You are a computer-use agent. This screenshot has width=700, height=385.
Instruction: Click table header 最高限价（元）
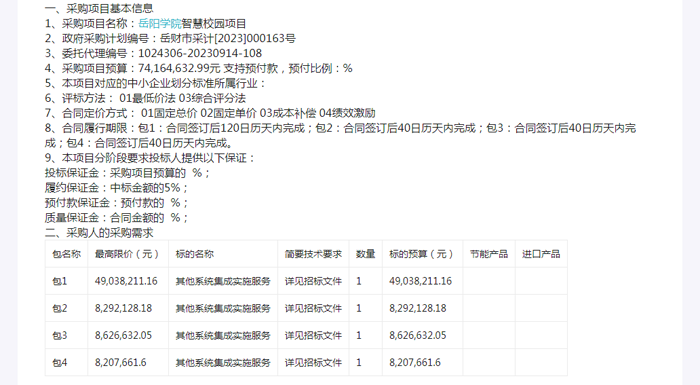point(128,254)
